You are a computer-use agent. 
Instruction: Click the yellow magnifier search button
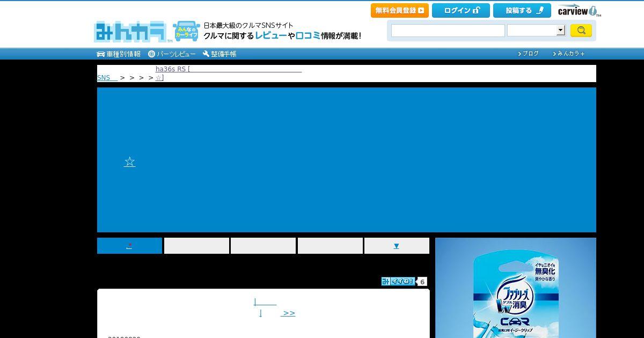tap(581, 30)
